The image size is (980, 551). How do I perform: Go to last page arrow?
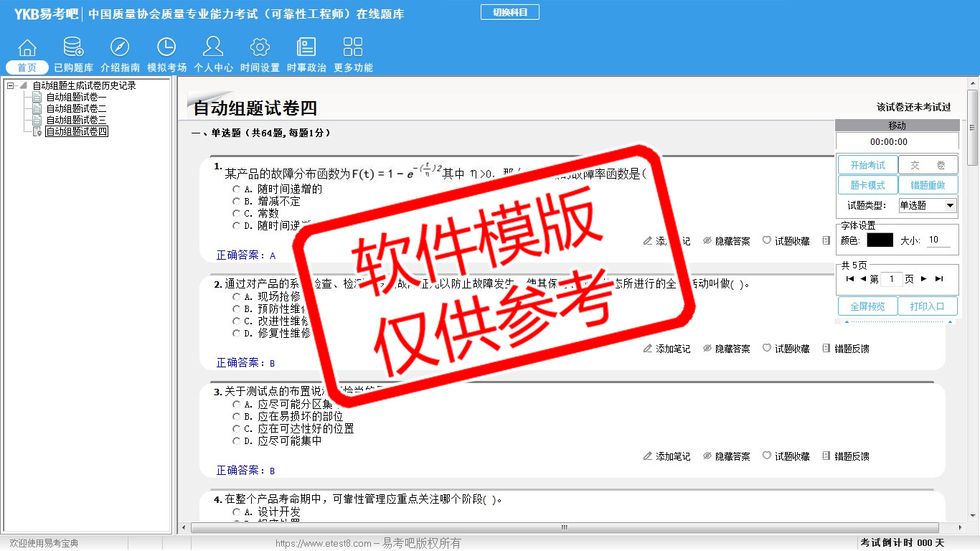[x=939, y=279]
